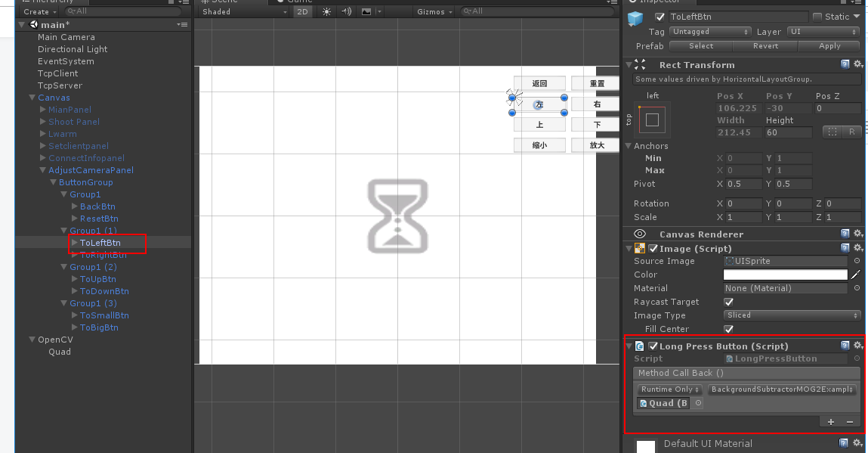The image size is (868, 453).
Task: Click the GameObject cube icon in Inspector
Action: (635, 18)
